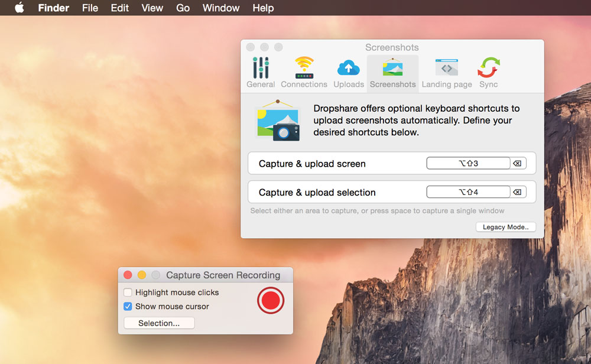The image size is (591, 364).
Task: Edit the Capture & upload screen shortcut field
Action: (x=468, y=163)
